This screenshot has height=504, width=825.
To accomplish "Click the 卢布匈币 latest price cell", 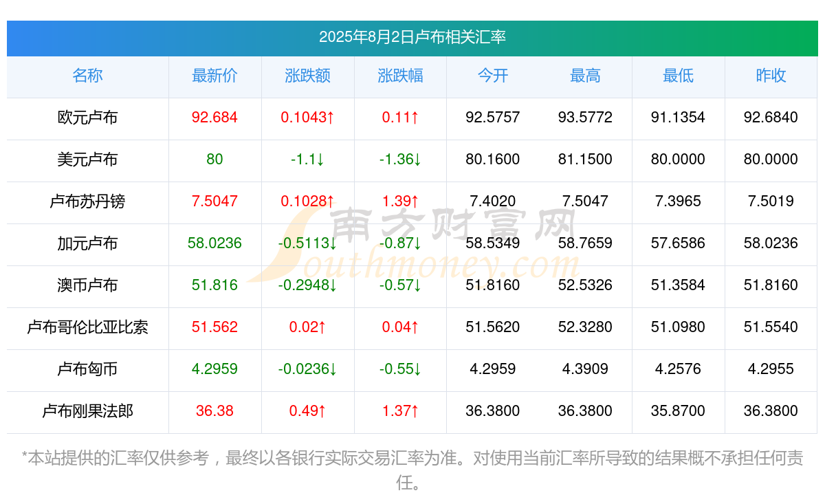I will click(x=214, y=369).
